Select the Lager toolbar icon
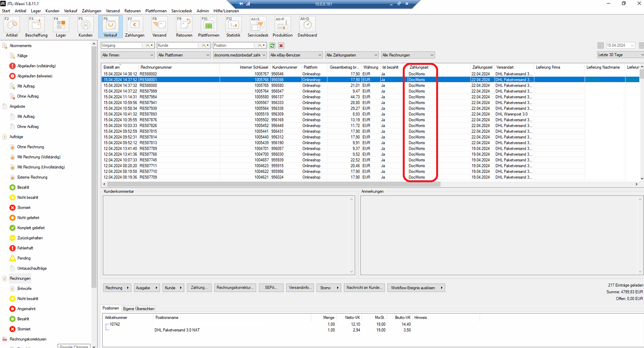644x348 pixels. 61,25
